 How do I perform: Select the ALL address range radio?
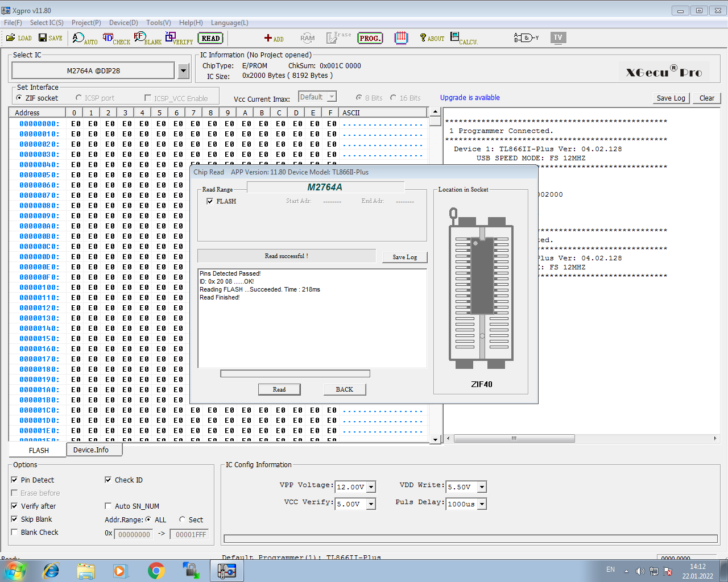[148, 519]
